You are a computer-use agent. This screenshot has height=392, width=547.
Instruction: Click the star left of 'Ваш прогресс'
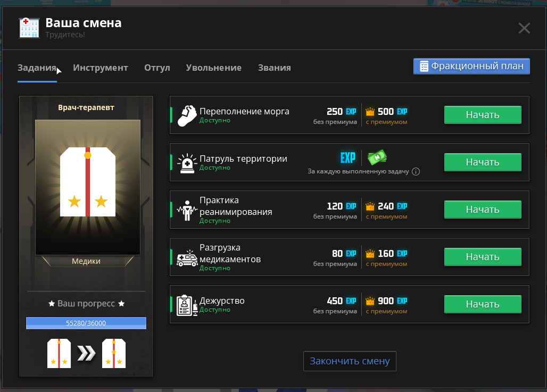(x=52, y=304)
